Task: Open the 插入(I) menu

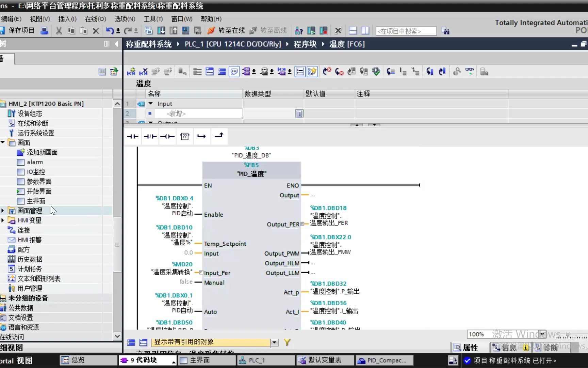Action: (67, 19)
